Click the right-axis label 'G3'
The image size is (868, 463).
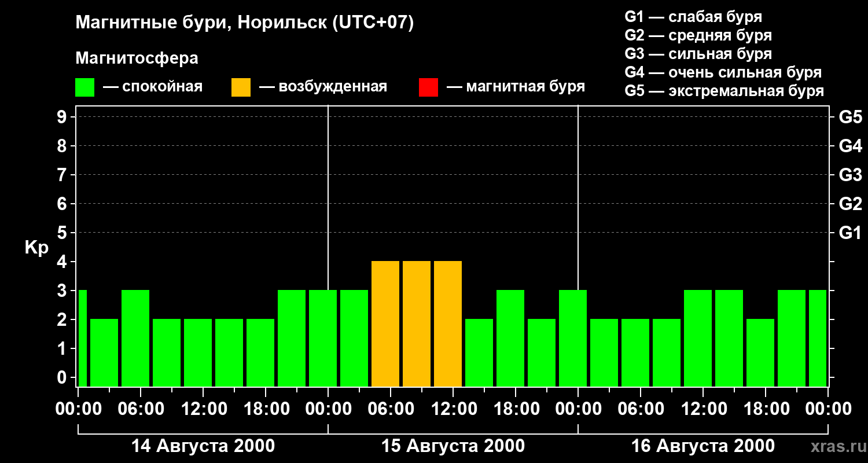pyautogui.click(x=850, y=175)
